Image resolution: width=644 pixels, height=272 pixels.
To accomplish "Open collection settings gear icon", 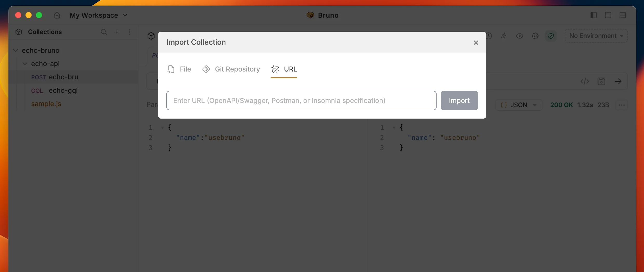I will point(535,36).
